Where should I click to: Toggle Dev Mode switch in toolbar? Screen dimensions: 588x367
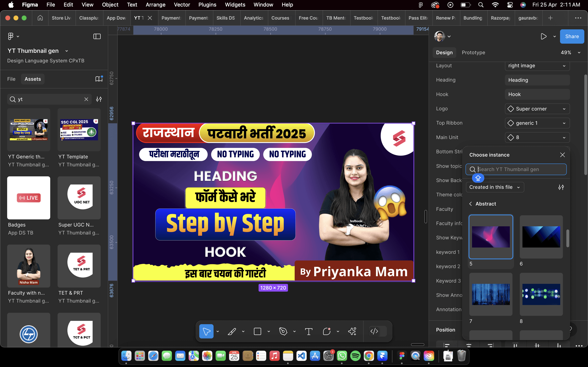378,331
